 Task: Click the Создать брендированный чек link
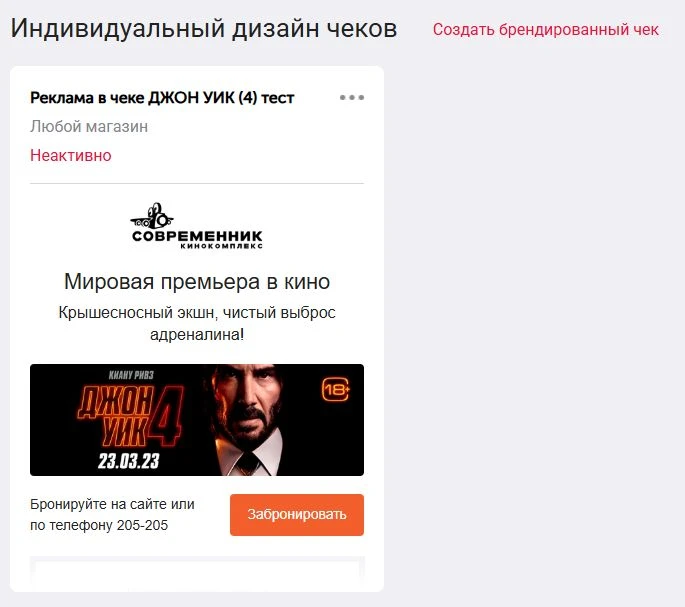tap(546, 30)
